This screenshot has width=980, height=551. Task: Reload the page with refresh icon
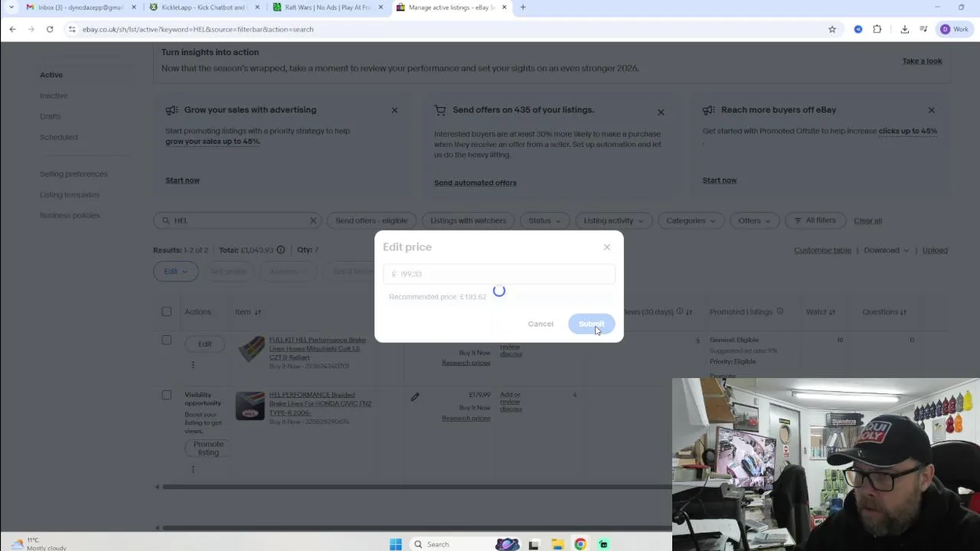[50, 29]
